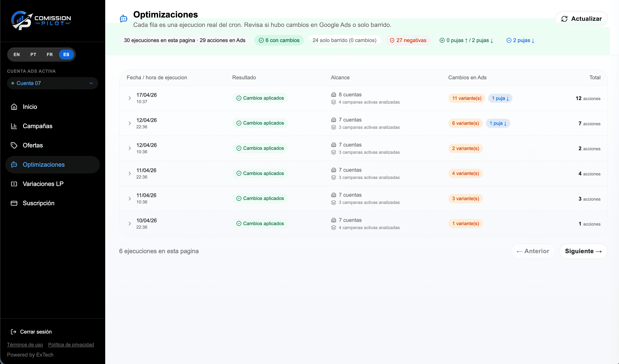Select the FR language tab
Screen dimensions: 619x364
pyautogui.click(x=50, y=55)
